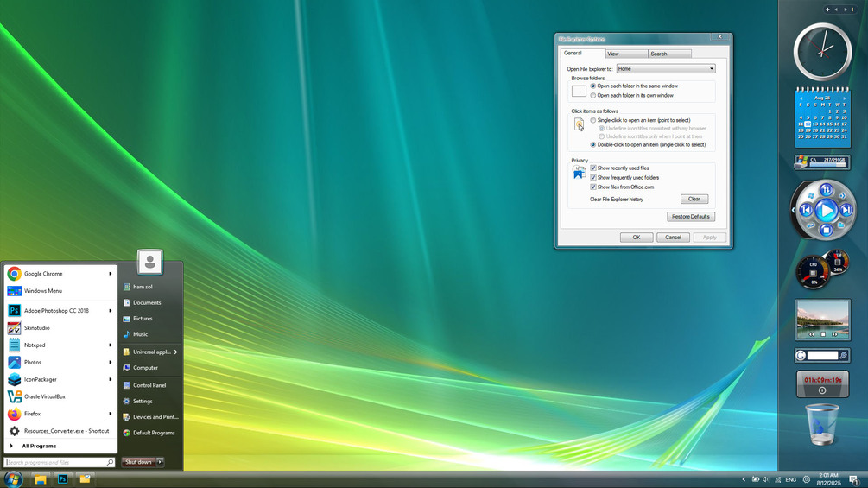The width and height of the screenshot is (868, 488).
Task: Open the Photoshop taskbar icon
Action: [x=62, y=479]
